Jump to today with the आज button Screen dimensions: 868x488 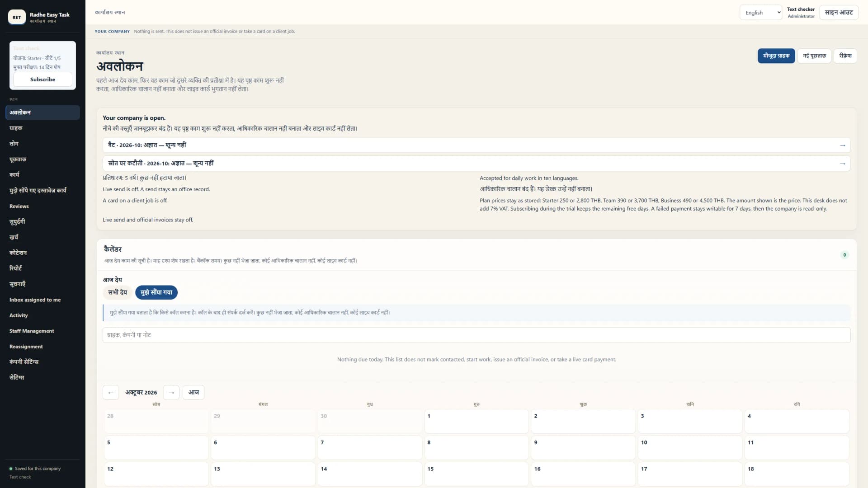(193, 393)
